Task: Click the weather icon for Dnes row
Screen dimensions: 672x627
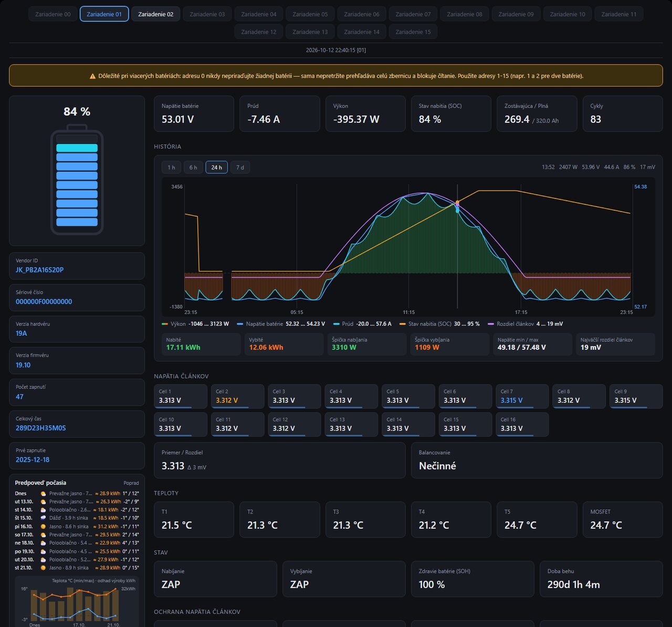Action: click(x=43, y=494)
